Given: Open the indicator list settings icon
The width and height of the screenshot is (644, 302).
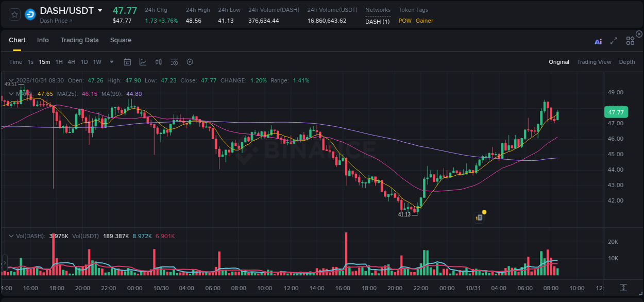Looking at the screenshot, I should coord(174,62).
